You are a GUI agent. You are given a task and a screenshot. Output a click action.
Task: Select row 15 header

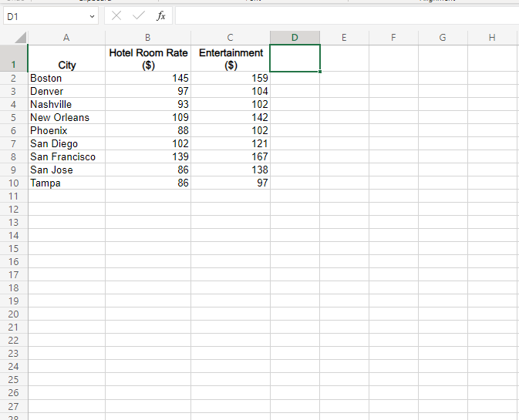[x=14, y=248]
